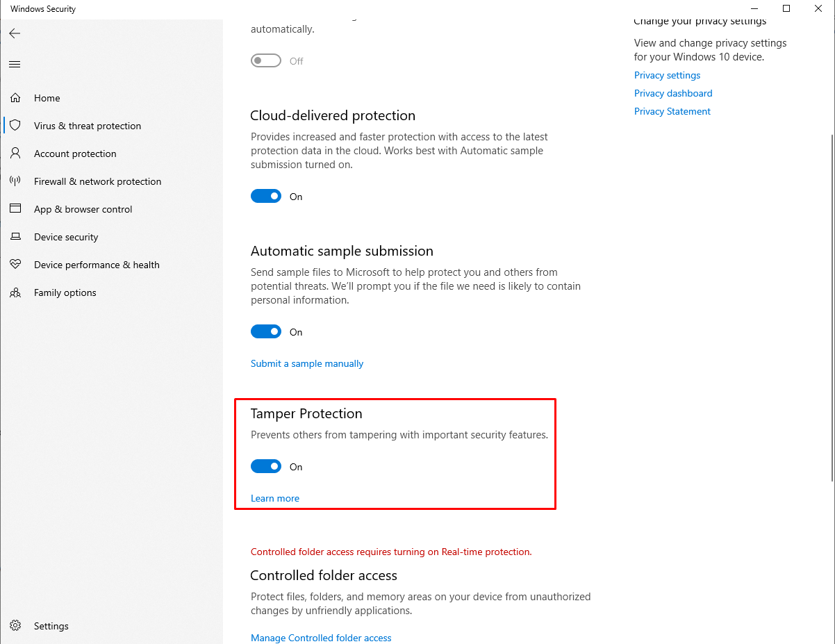Open Firewall & network protection icon

coord(15,181)
